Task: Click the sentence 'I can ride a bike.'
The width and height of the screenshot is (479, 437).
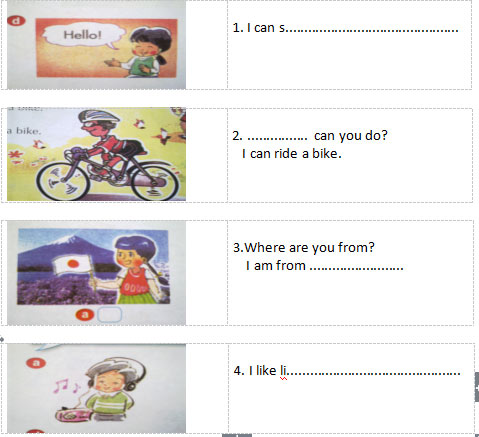Action: click(292, 154)
